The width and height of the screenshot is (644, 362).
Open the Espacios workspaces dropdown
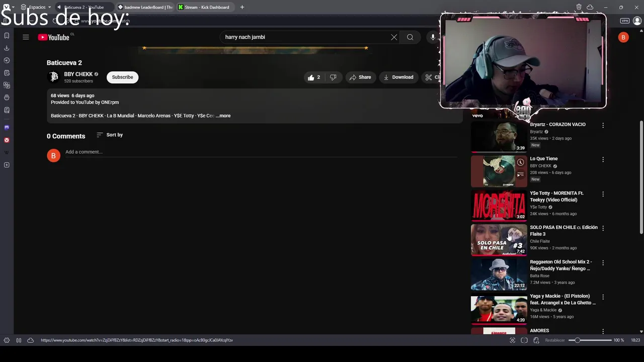[x=36, y=7]
